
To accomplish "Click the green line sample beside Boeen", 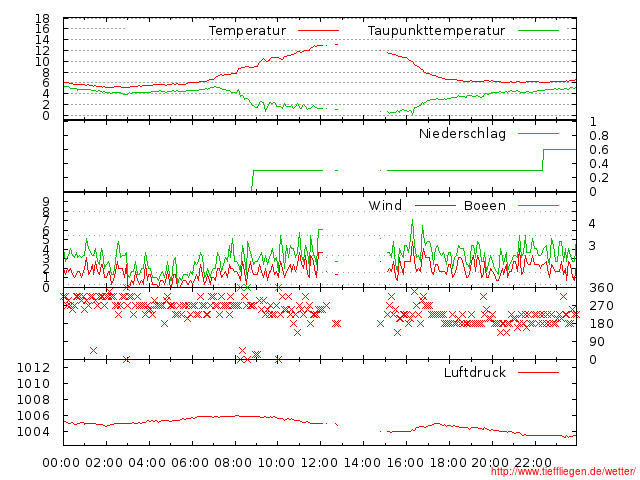I will (x=538, y=205).
